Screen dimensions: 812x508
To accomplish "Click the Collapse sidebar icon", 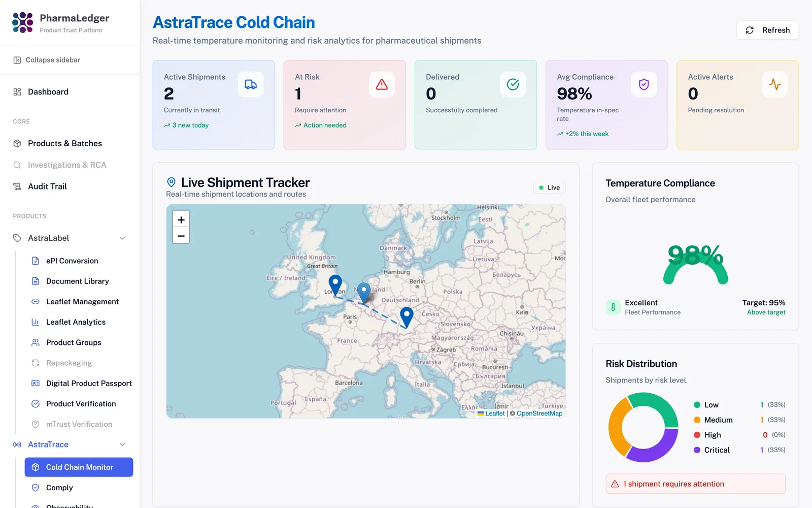I will (x=17, y=60).
